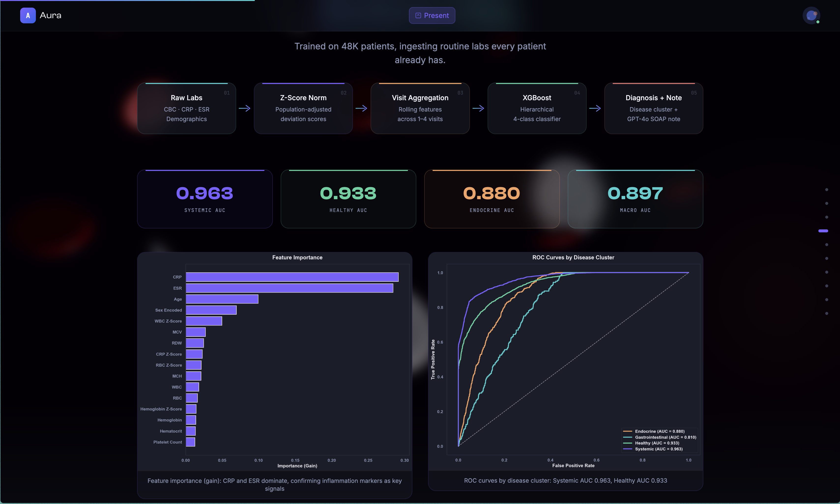
Task: Open the Diagnosis + Note step card
Action: 653,108
